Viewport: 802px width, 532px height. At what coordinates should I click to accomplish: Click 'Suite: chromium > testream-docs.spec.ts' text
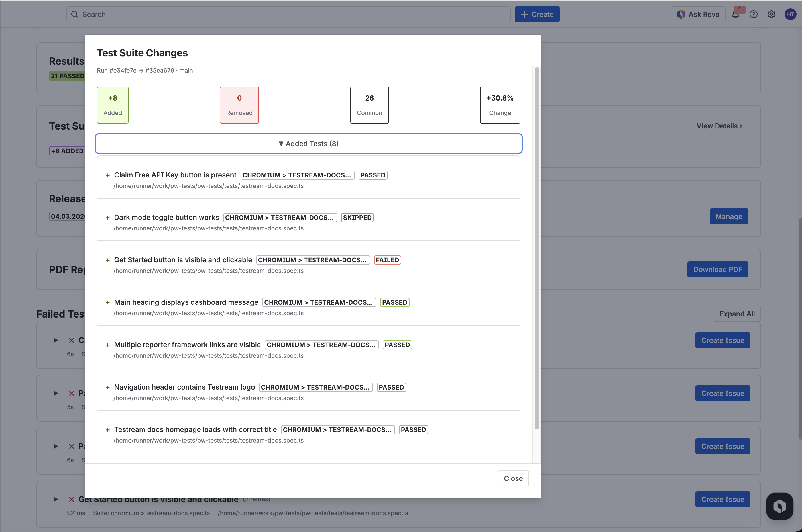tap(151, 513)
